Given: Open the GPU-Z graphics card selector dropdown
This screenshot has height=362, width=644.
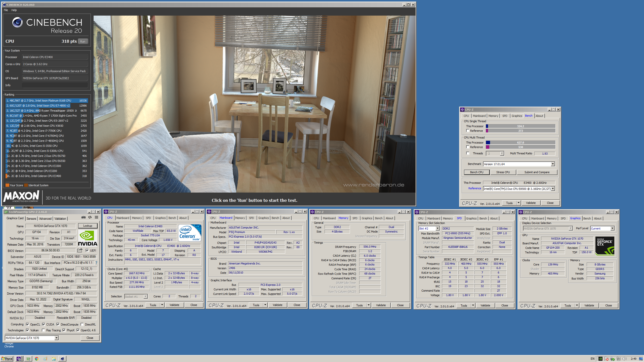Looking at the screenshot, I should (x=32, y=338).
